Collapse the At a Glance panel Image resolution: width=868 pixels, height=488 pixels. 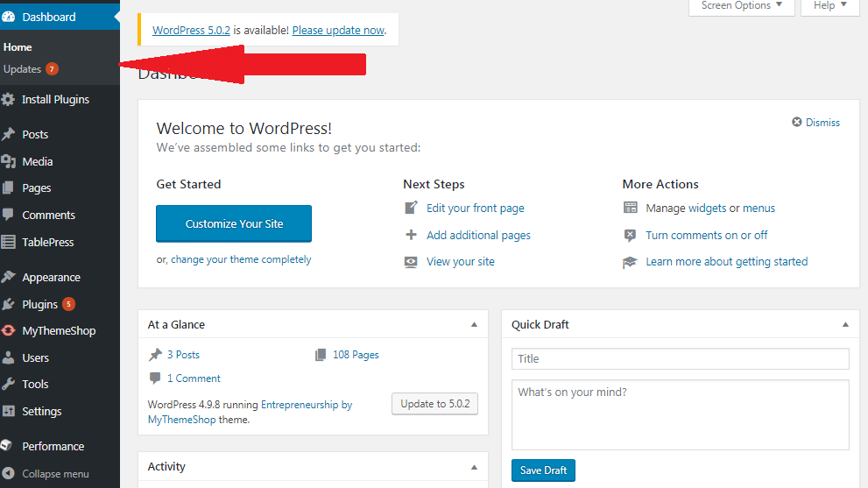[474, 324]
